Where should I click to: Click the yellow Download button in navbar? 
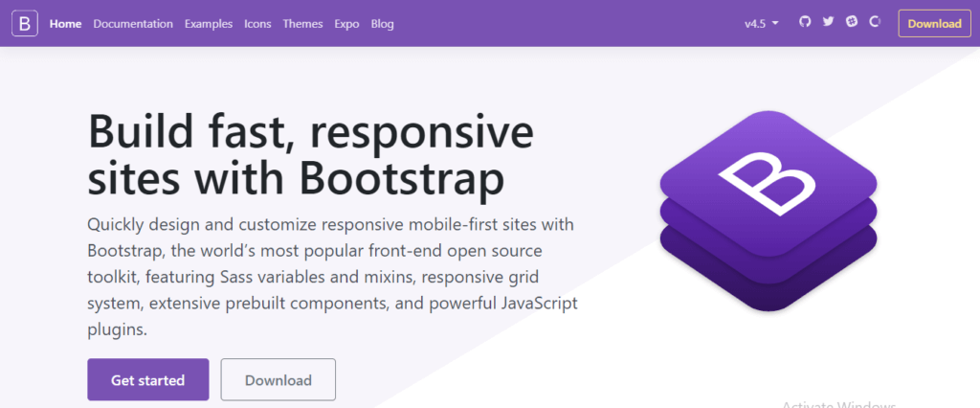[934, 24]
